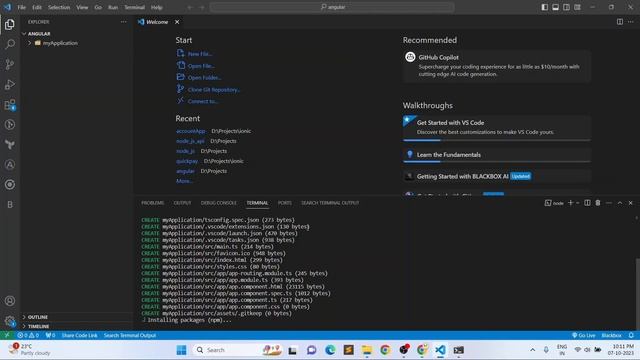Open Getting Started with BLACKBOX AI walkthrough
The image size is (640, 360).
497,176
